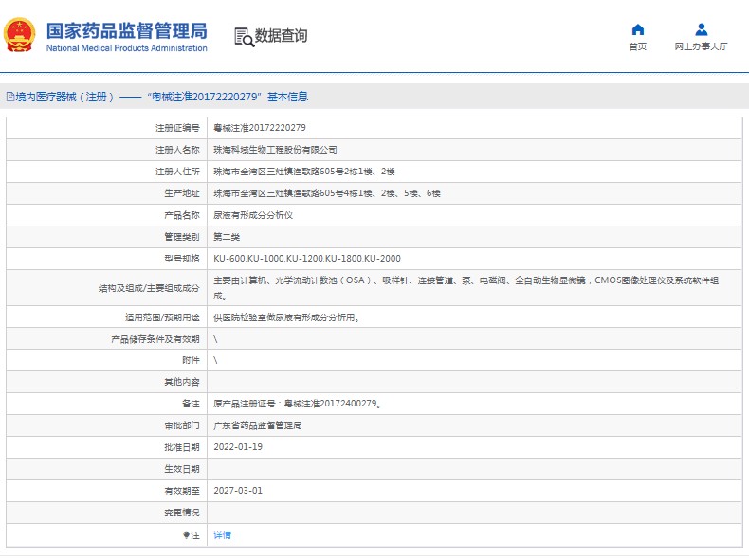Click the 有效期至 row label
749x560 pixels.
tap(181, 491)
